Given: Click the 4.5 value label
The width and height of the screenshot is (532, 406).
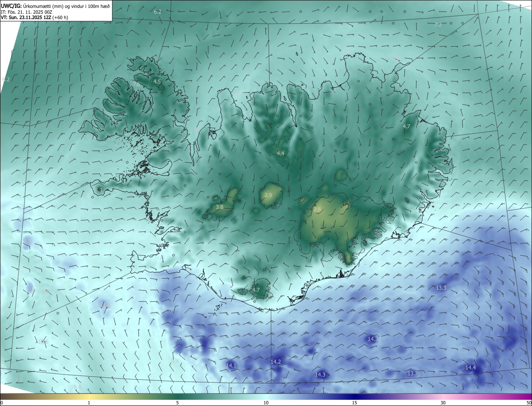Looking at the screenshot, I should coord(157,82).
